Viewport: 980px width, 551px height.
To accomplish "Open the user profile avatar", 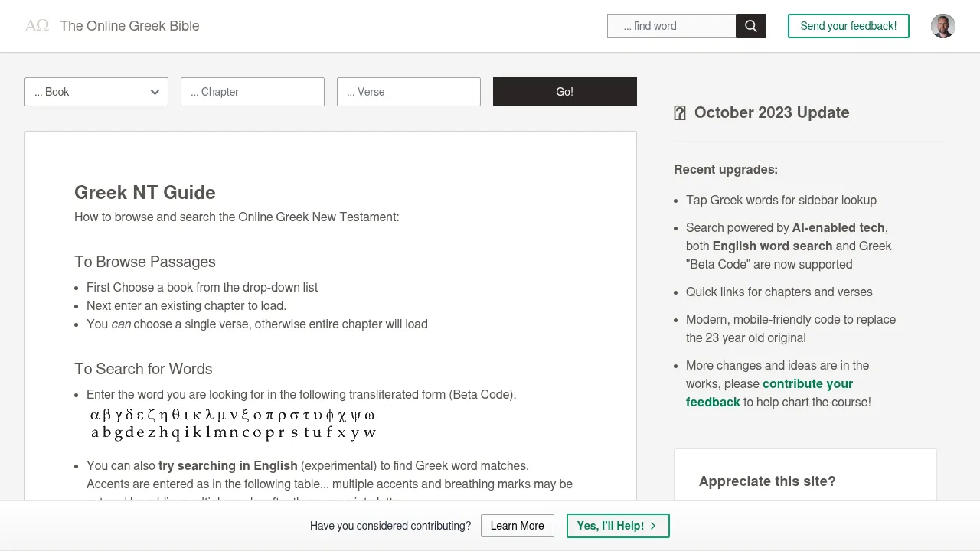I will (942, 26).
